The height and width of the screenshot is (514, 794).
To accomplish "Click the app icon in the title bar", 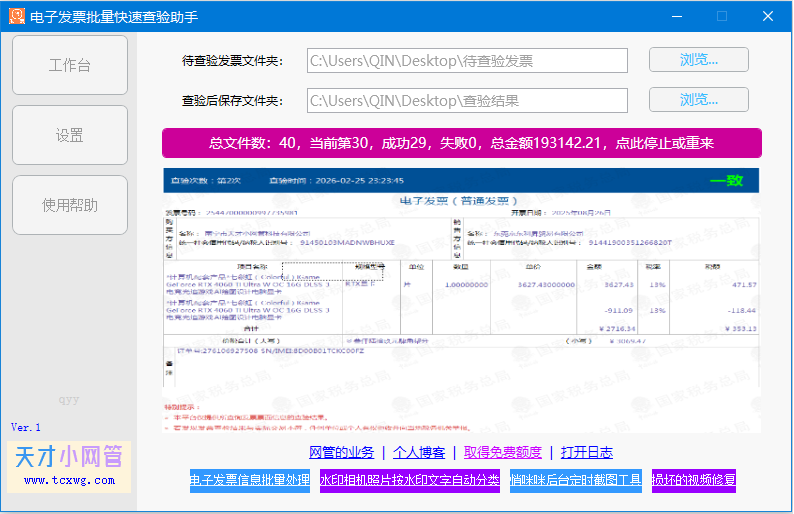I will [x=14, y=16].
